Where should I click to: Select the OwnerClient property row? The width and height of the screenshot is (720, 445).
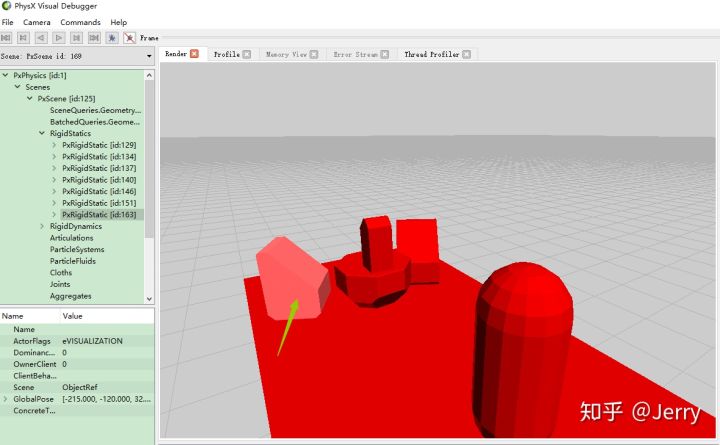pos(77,364)
